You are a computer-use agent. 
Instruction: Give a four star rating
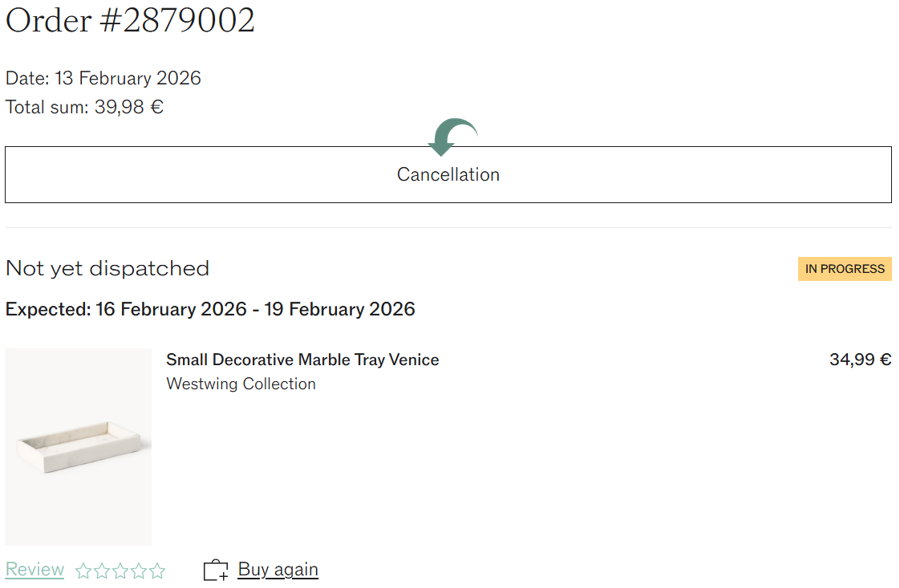click(x=139, y=571)
